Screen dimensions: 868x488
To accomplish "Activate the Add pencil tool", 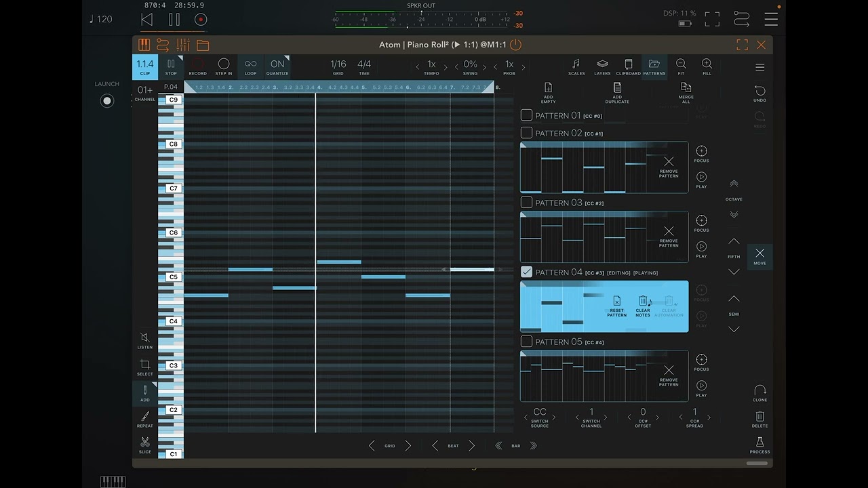I will [x=145, y=393].
